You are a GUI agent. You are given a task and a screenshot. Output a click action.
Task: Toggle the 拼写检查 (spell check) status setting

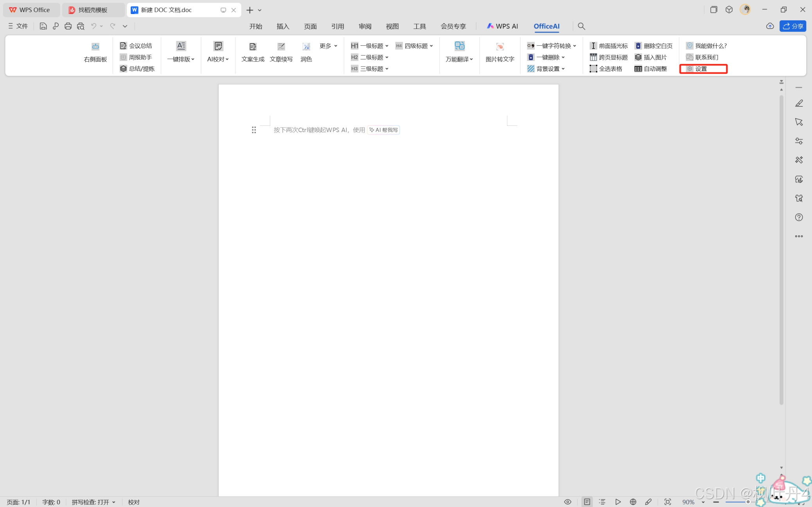tap(93, 502)
